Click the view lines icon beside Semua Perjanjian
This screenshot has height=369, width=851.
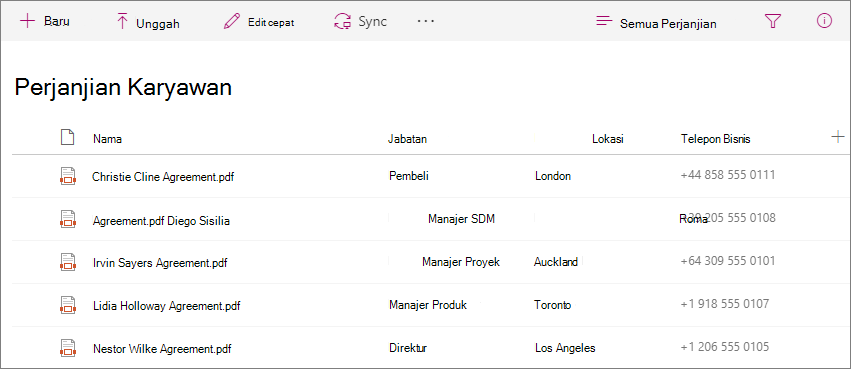pos(604,21)
